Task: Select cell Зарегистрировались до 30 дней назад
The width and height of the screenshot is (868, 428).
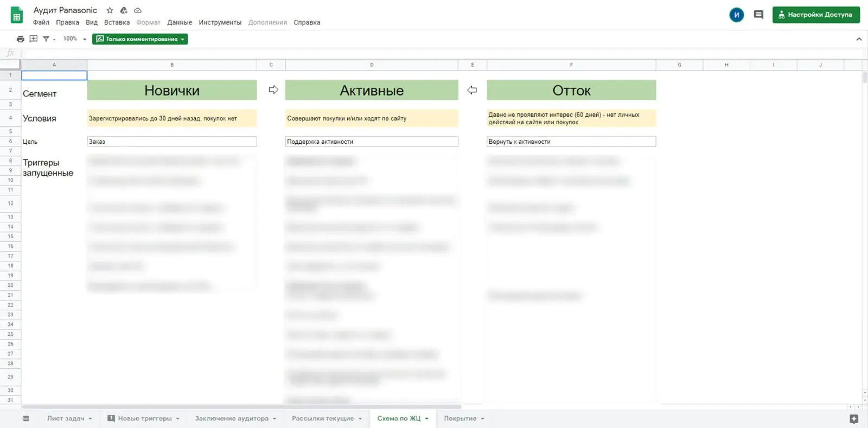Action: [172, 118]
